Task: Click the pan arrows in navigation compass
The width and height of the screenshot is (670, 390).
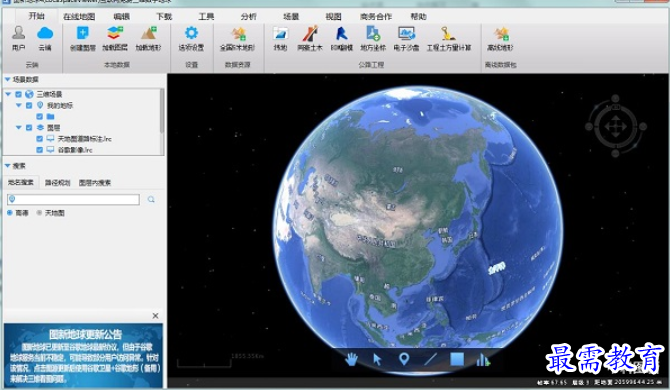Action: (615, 126)
